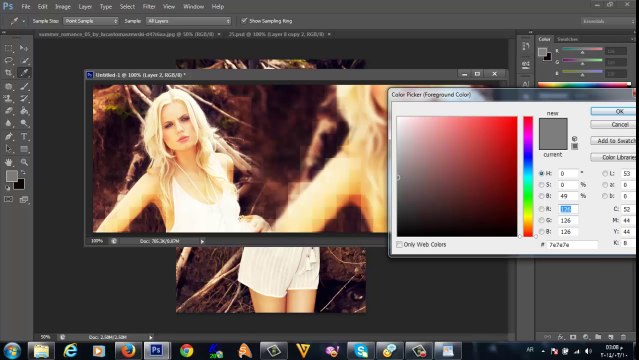This screenshot has width=639, height=360.
Task: Open the Sample All Layers dropdown
Action: (188, 21)
